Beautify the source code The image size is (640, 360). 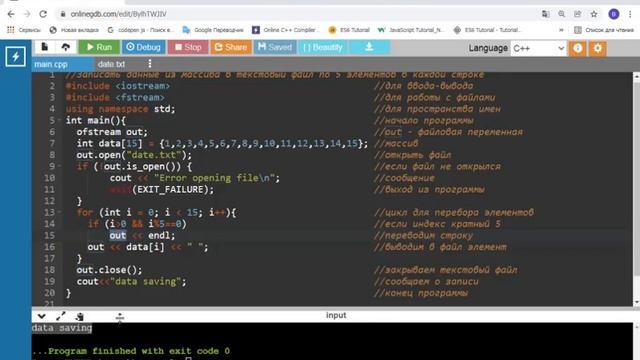(322, 47)
